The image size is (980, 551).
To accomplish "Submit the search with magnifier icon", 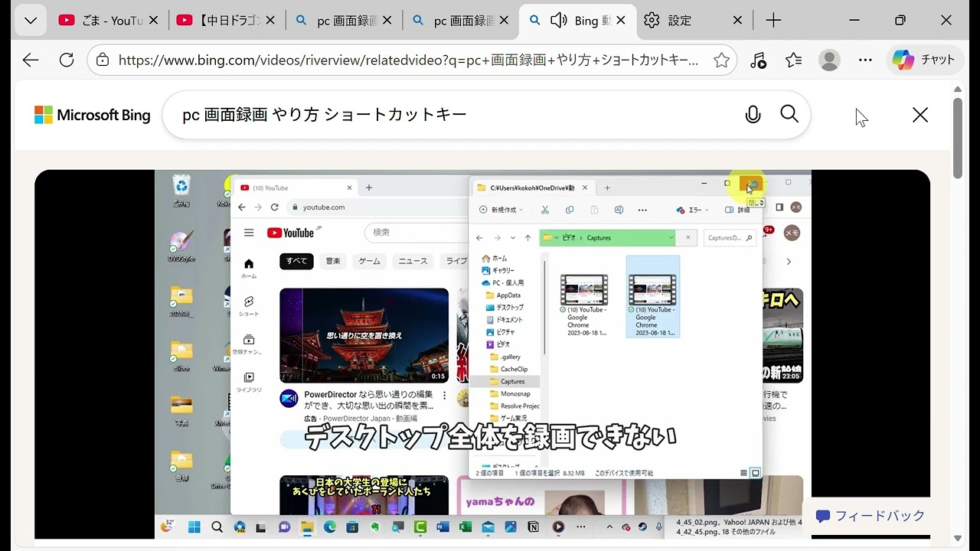I will [789, 114].
